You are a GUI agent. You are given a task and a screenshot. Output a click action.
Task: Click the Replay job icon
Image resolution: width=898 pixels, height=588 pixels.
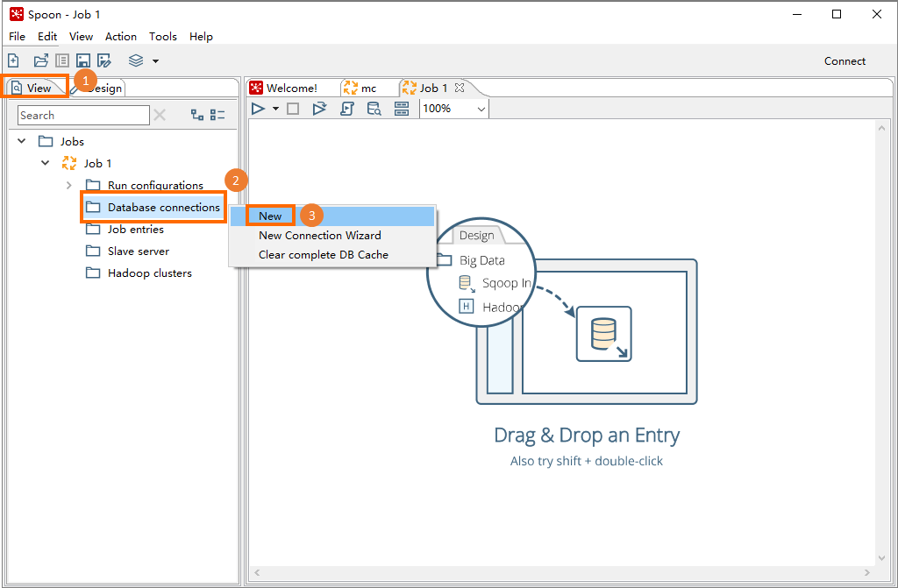point(320,109)
